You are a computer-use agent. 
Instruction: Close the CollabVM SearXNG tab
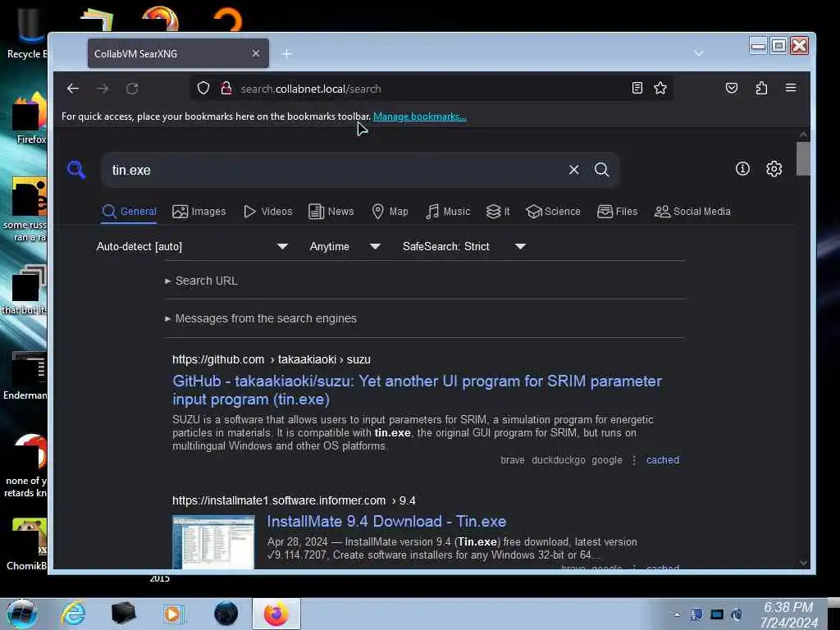click(x=256, y=53)
